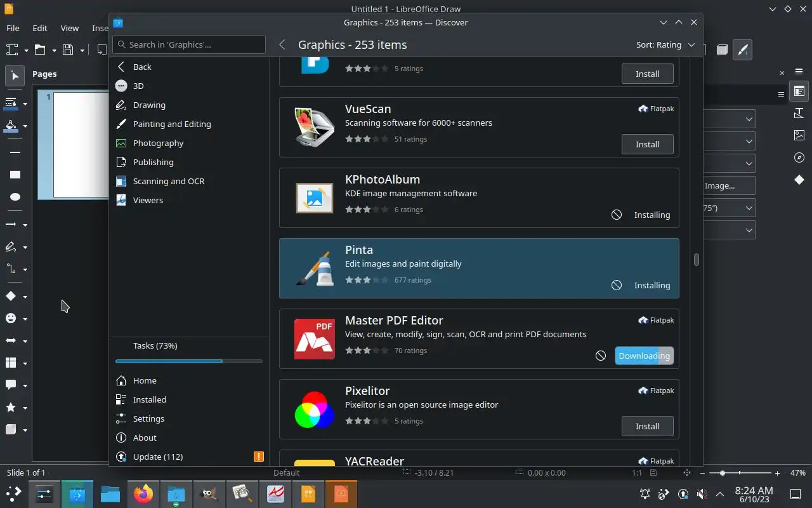Open the Navigator sidebar deck in Draw

pyautogui.click(x=799, y=157)
